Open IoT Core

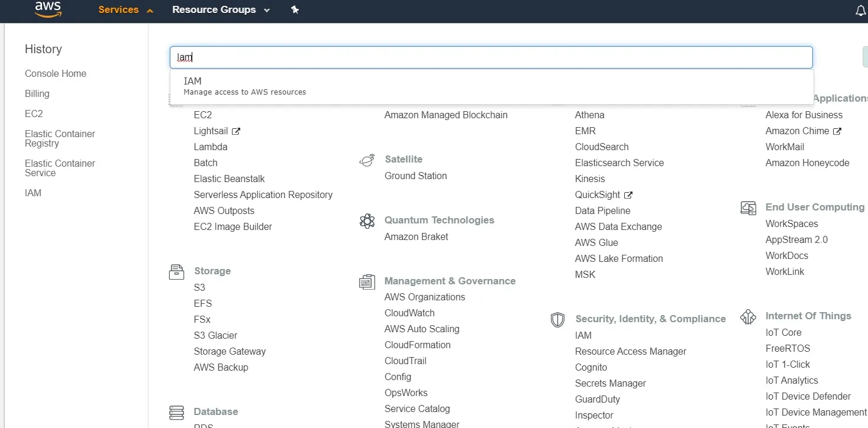click(783, 332)
